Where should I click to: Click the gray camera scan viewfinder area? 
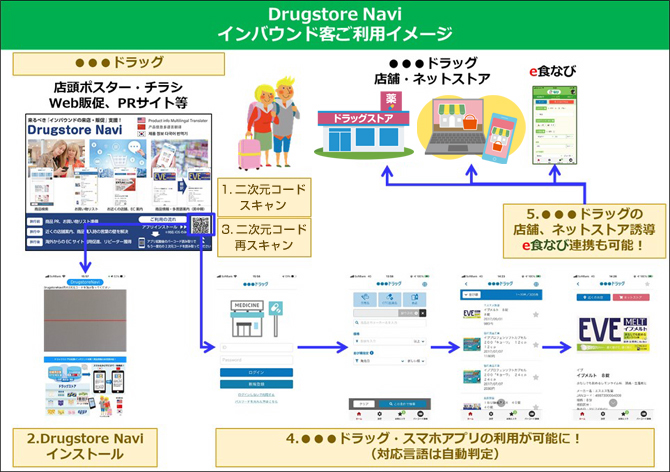click(x=85, y=321)
